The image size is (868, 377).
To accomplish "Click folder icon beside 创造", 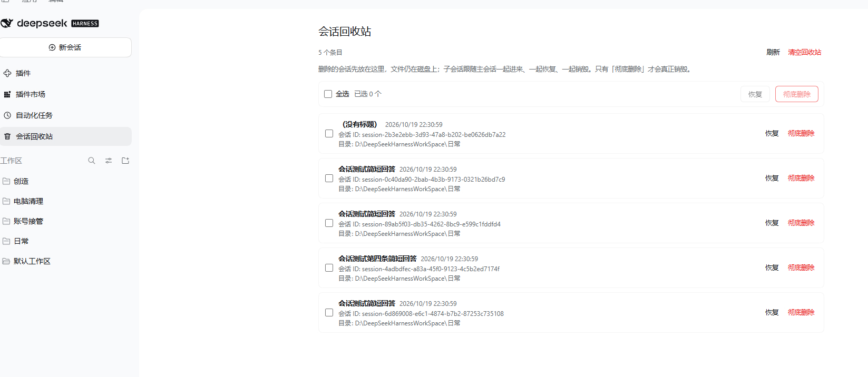I will coord(6,181).
